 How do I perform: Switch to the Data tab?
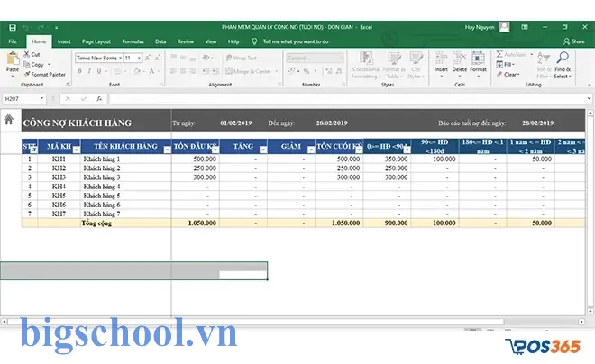[x=160, y=41]
